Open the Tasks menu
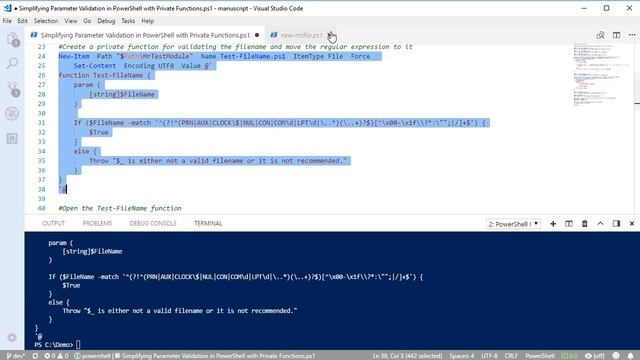Image resolution: width=640 pixels, height=360 pixels. (128, 21)
